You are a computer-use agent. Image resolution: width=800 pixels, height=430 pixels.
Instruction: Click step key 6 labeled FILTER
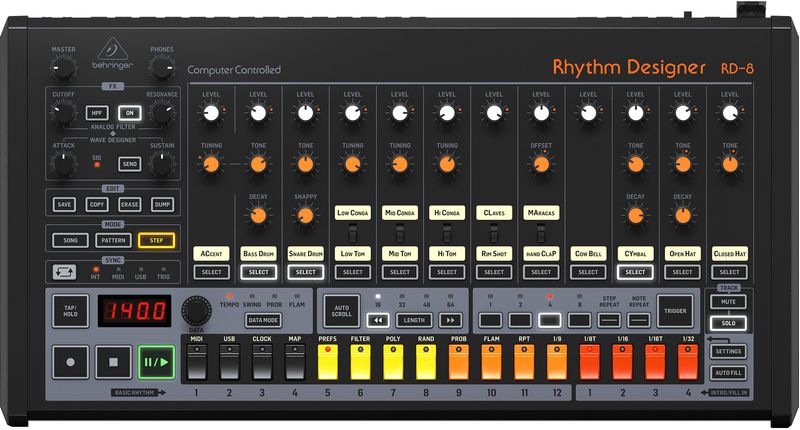point(360,362)
